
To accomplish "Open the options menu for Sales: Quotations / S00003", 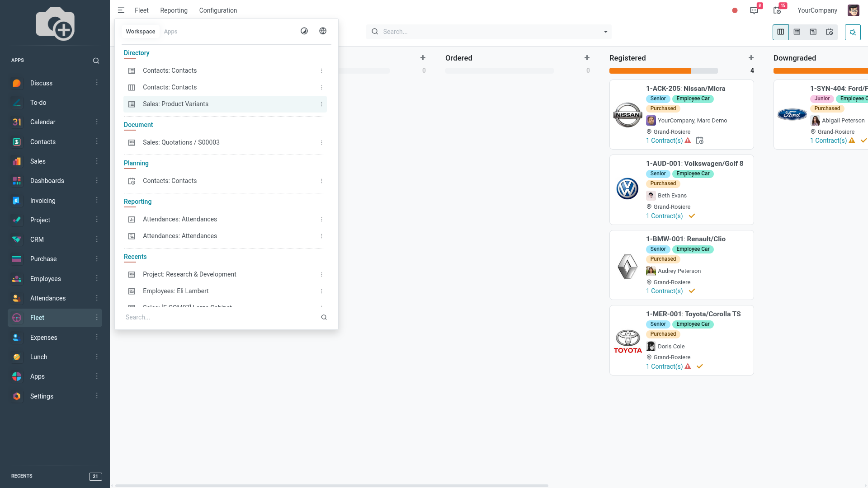I will pos(321,143).
